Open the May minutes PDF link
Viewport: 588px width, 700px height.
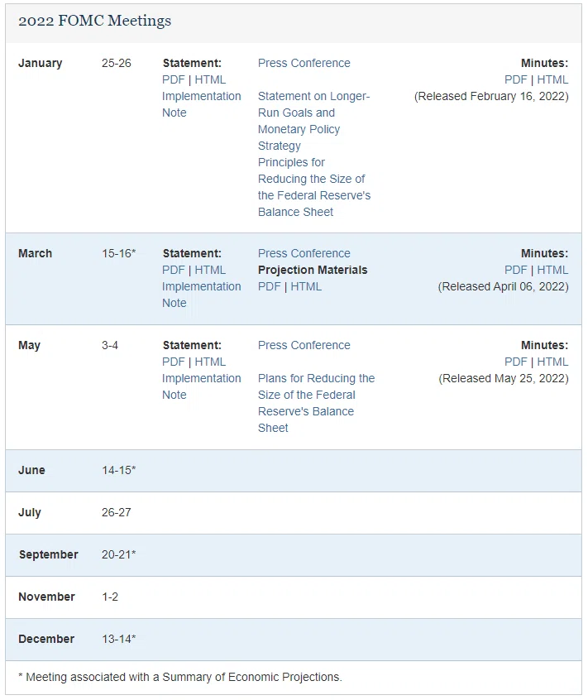coord(516,362)
